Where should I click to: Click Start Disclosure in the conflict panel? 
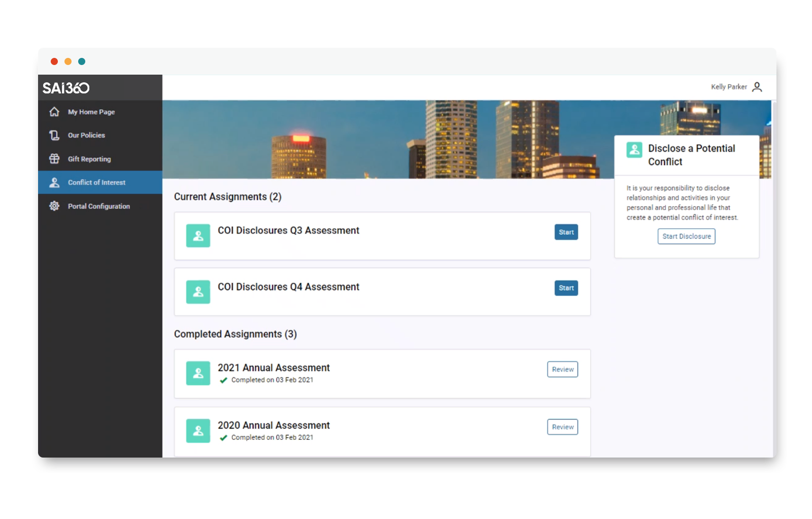(x=686, y=236)
